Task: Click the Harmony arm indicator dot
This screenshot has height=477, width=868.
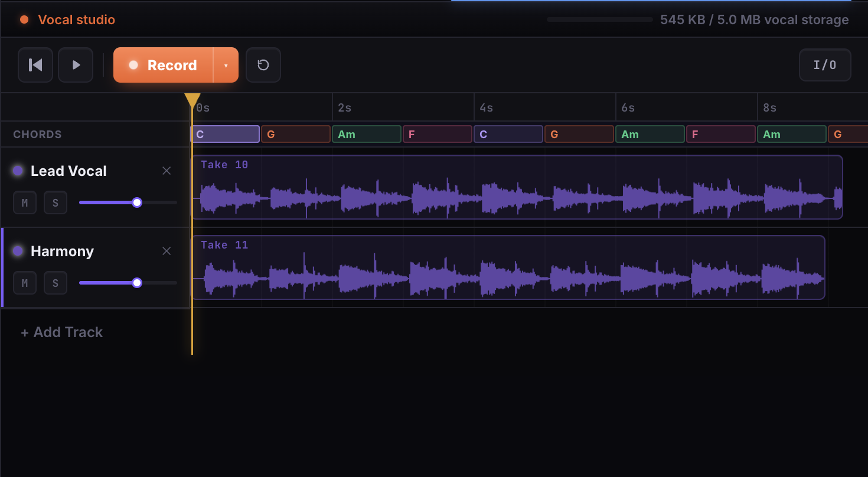Action: [18, 251]
